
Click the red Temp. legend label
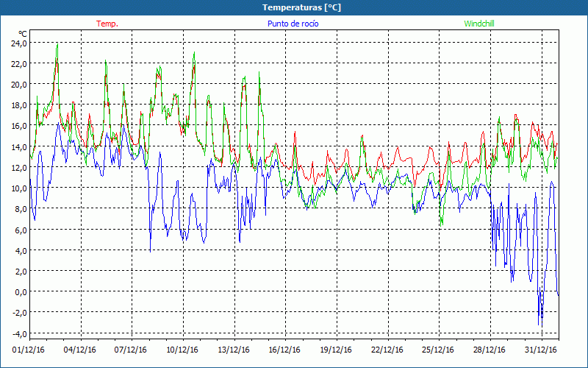click(107, 24)
